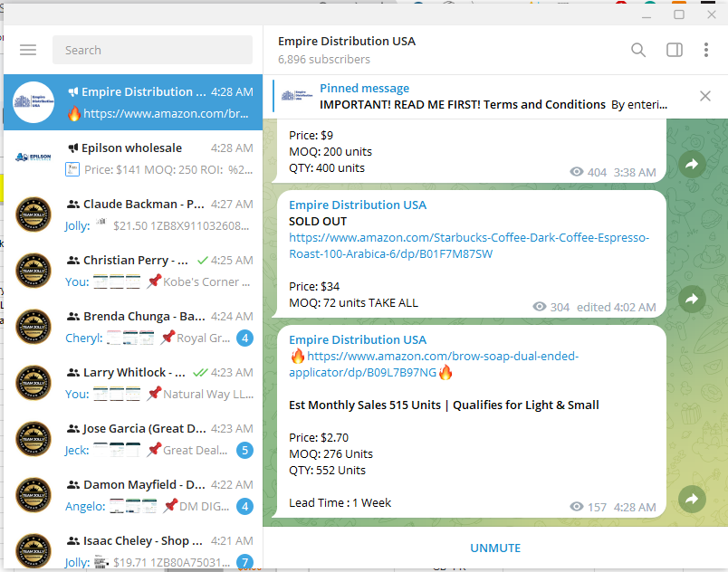Click unread badge 5 on Jose Garcia
This screenshot has width=728, height=572.
(244, 450)
